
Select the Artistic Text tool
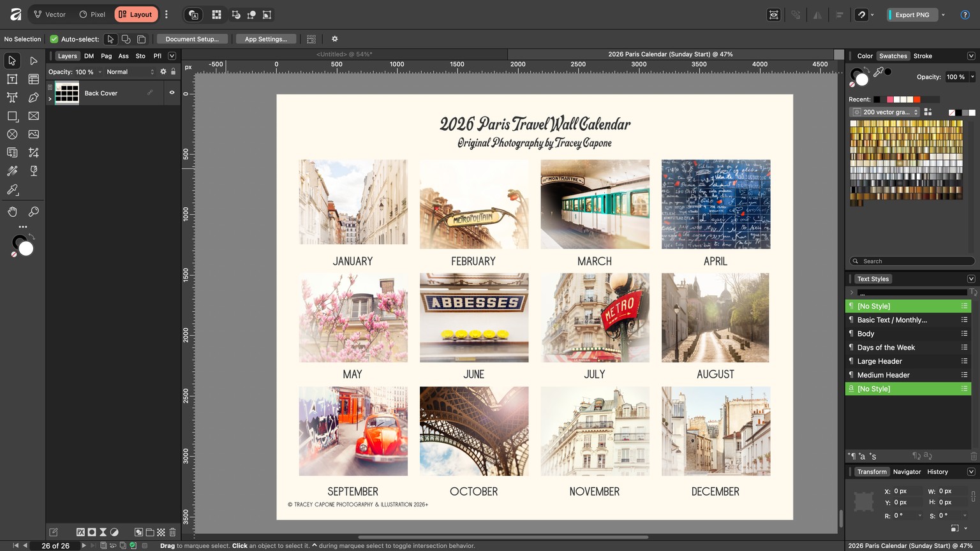pos(12,98)
